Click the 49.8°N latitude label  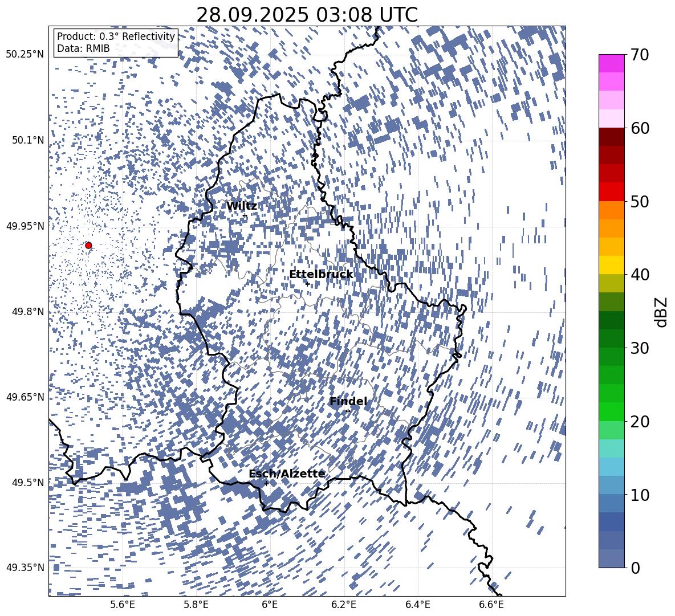[29, 312]
